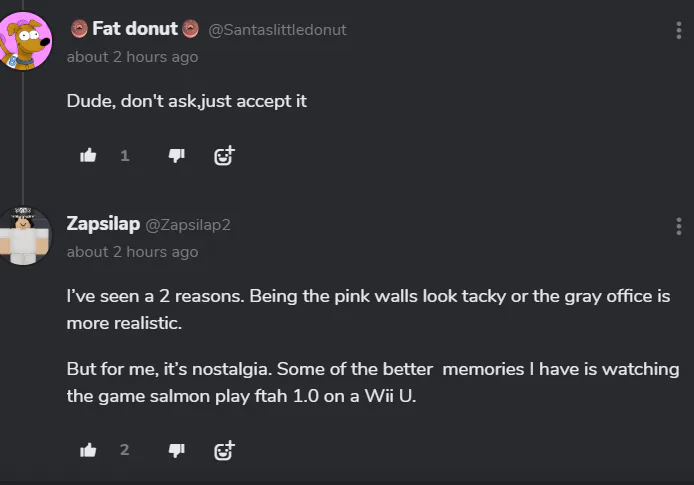This screenshot has width=694, height=485.
Task: Like Zapsilap's comment
Action: tap(88, 450)
